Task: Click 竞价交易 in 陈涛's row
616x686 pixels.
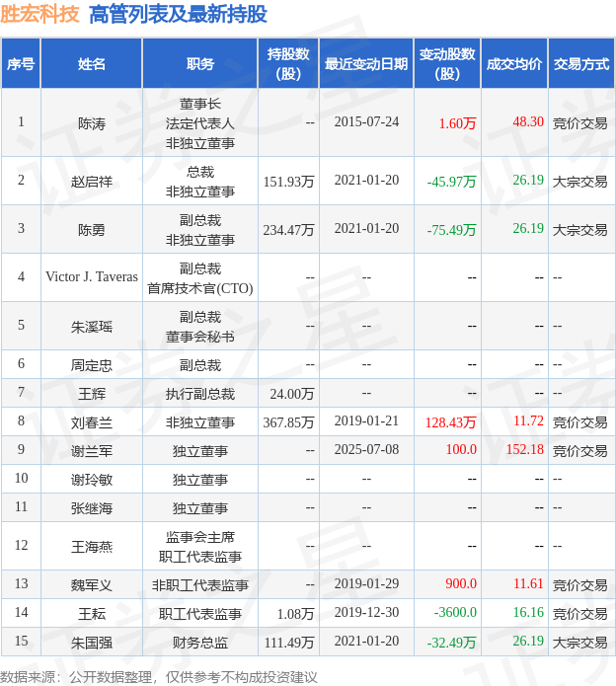Action: (x=580, y=123)
